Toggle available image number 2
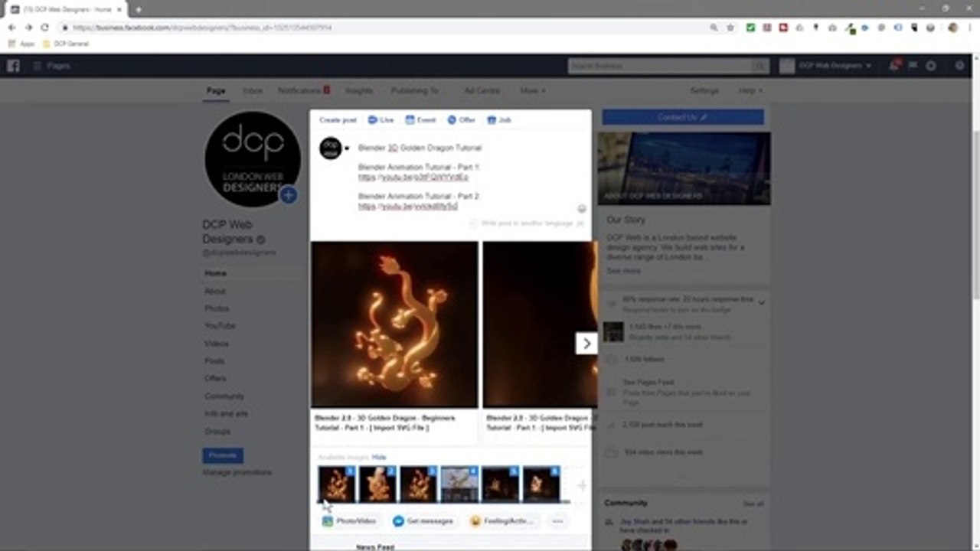The height and width of the screenshot is (551, 980). [378, 484]
